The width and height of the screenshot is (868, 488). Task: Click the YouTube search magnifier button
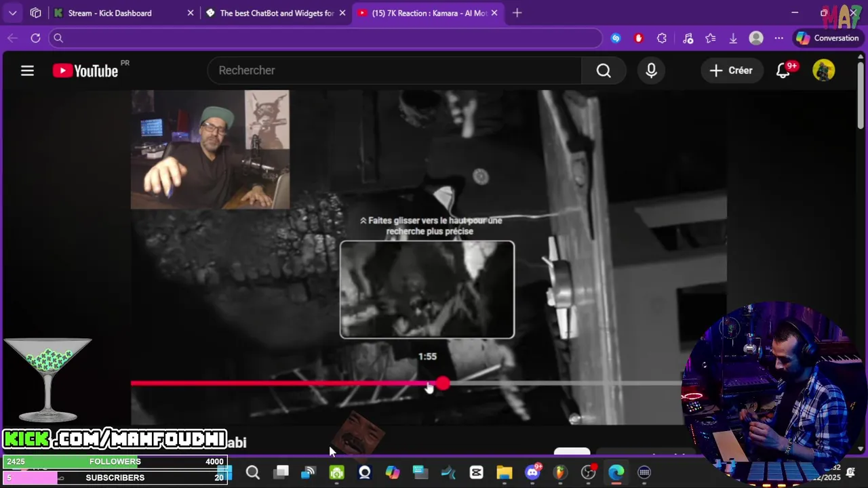point(604,70)
